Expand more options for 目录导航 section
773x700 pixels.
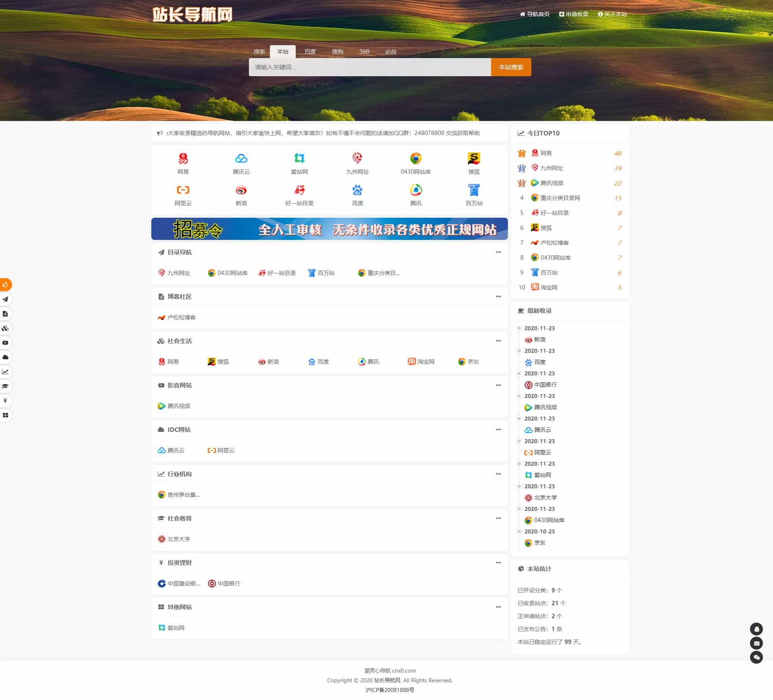498,252
